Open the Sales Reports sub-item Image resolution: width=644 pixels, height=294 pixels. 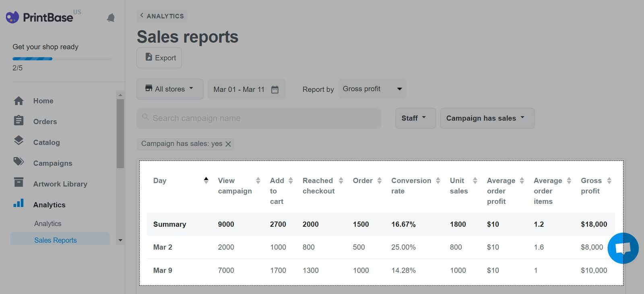(x=60, y=239)
